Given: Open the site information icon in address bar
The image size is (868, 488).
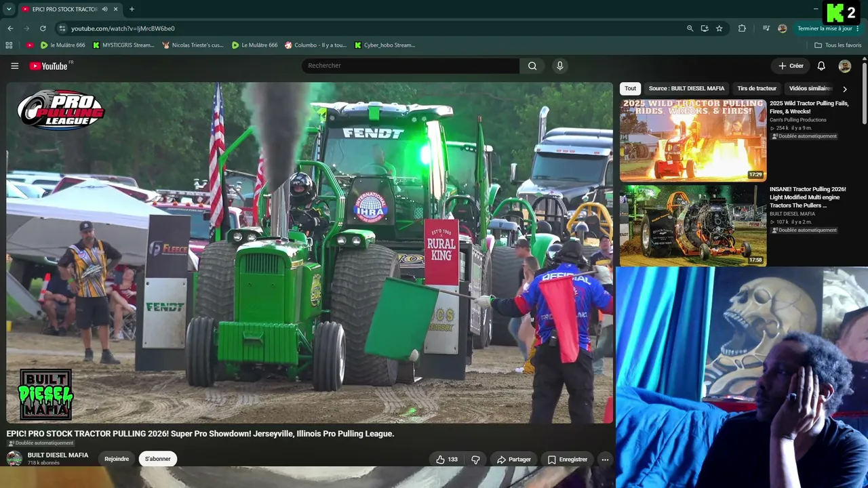Looking at the screenshot, I should click(x=62, y=28).
